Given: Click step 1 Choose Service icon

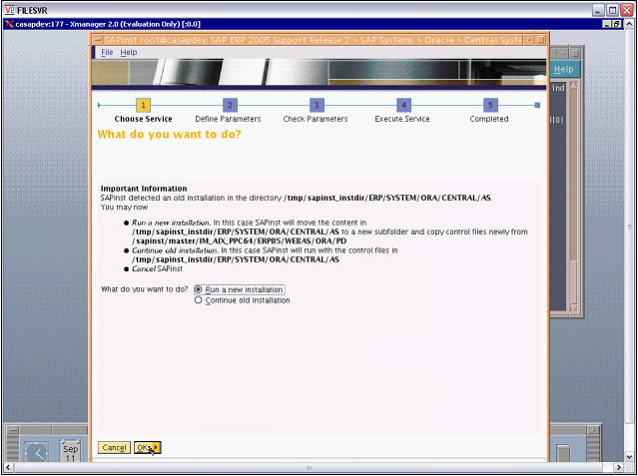Looking at the screenshot, I should (143, 105).
